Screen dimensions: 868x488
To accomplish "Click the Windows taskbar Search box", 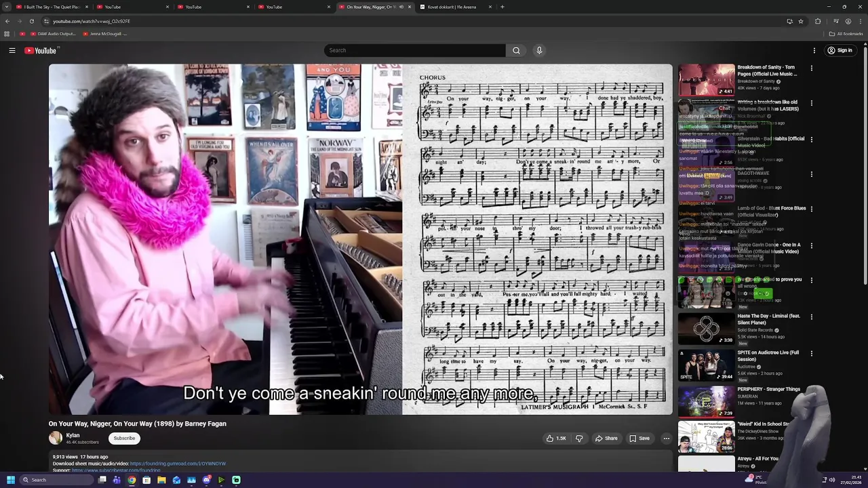I will click(56, 480).
